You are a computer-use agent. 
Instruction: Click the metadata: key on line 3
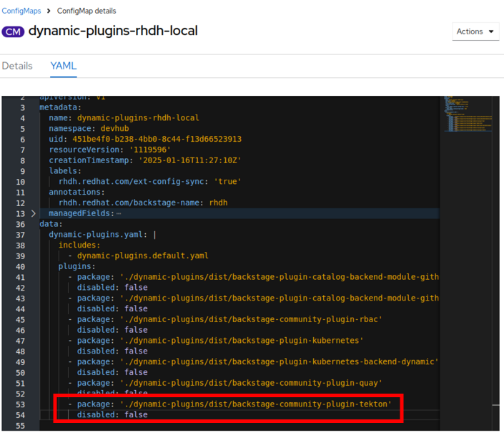click(x=61, y=107)
